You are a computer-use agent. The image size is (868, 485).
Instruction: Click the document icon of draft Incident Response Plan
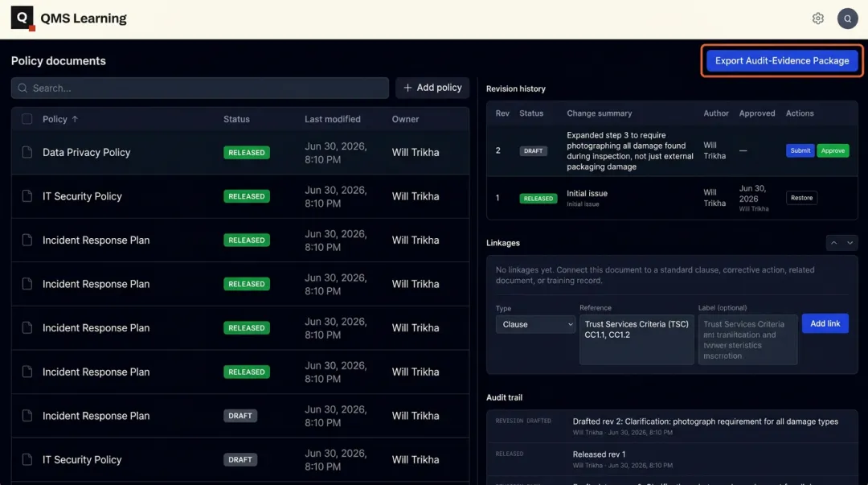click(27, 416)
